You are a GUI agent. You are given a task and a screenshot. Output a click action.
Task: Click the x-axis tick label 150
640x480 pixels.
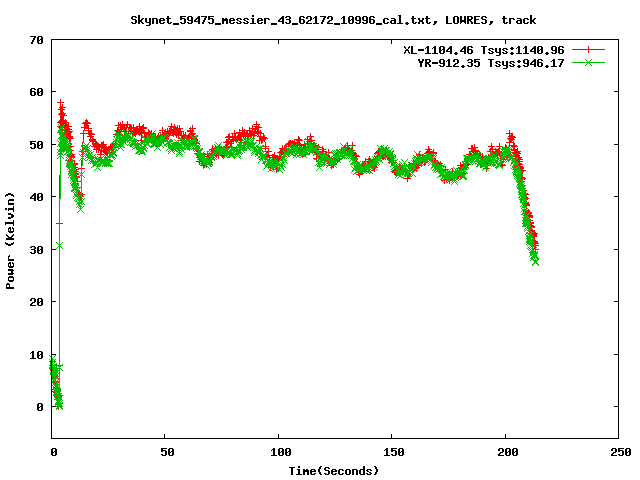pos(394,452)
